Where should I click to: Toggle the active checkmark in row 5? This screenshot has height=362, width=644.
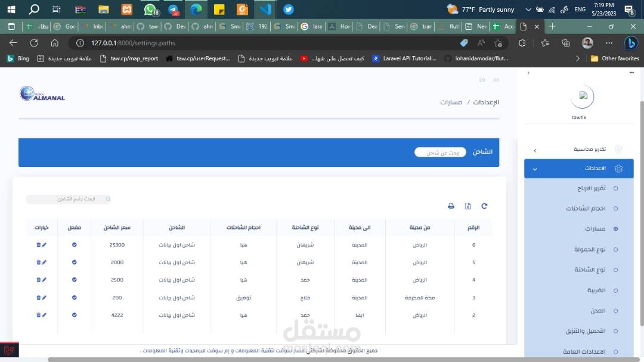(x=75, y=262)
